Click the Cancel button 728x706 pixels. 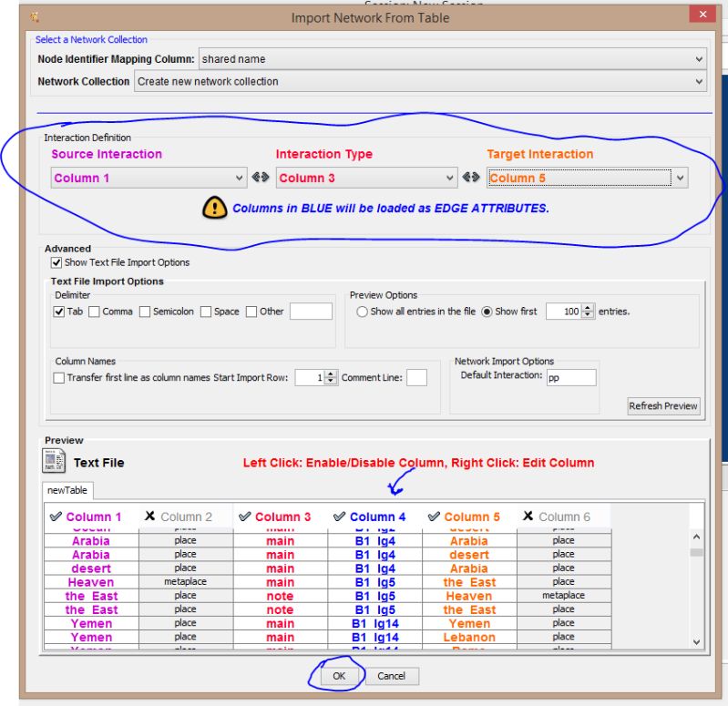click(x=392, y=676)
